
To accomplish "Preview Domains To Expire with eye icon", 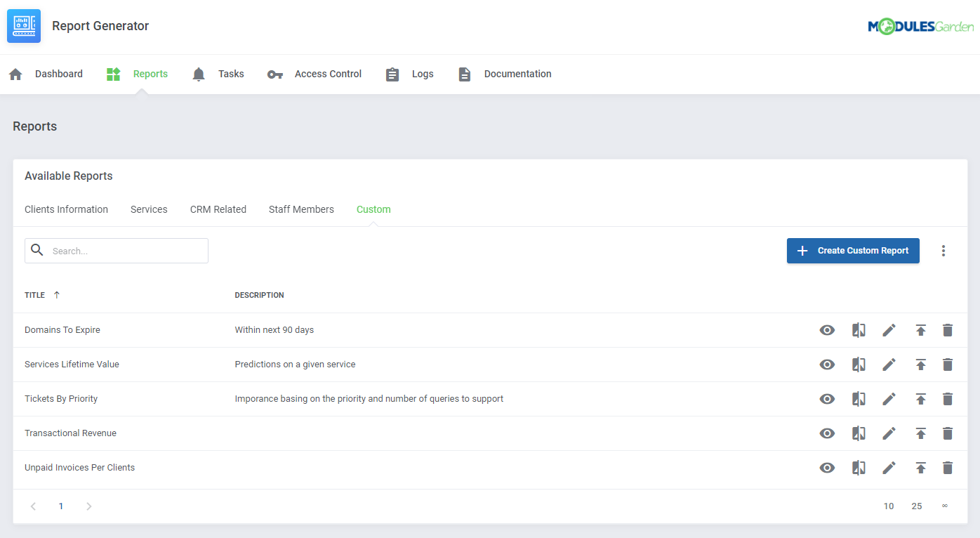I will pyautogui.click(x=827, y=330).
